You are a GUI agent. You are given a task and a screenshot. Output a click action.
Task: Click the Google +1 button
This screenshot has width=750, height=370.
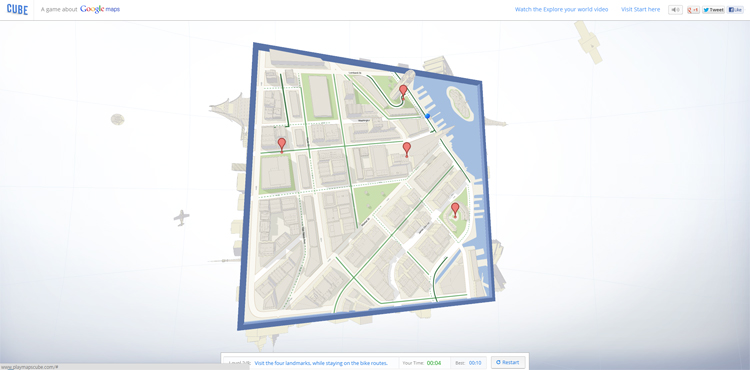[x=693, y=10]
